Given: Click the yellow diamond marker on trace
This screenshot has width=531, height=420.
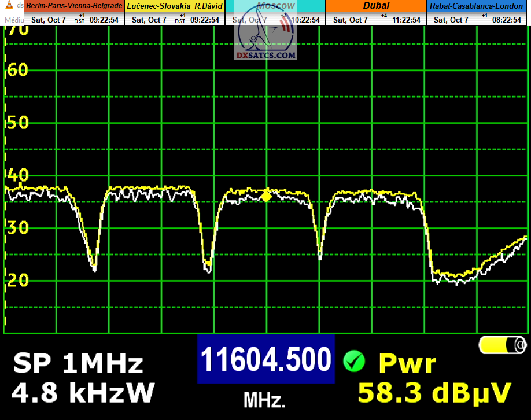Looking at the screenshot, I should [266, 196].
